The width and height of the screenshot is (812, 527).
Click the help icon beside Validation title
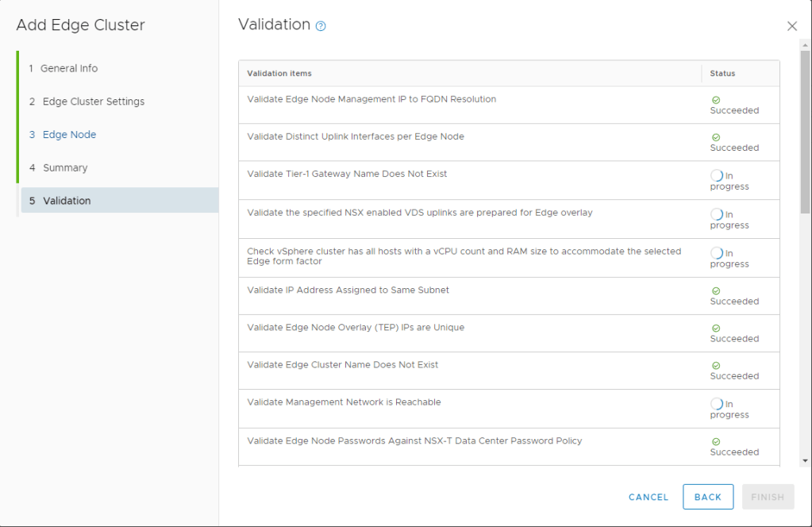tap(321, 26)
